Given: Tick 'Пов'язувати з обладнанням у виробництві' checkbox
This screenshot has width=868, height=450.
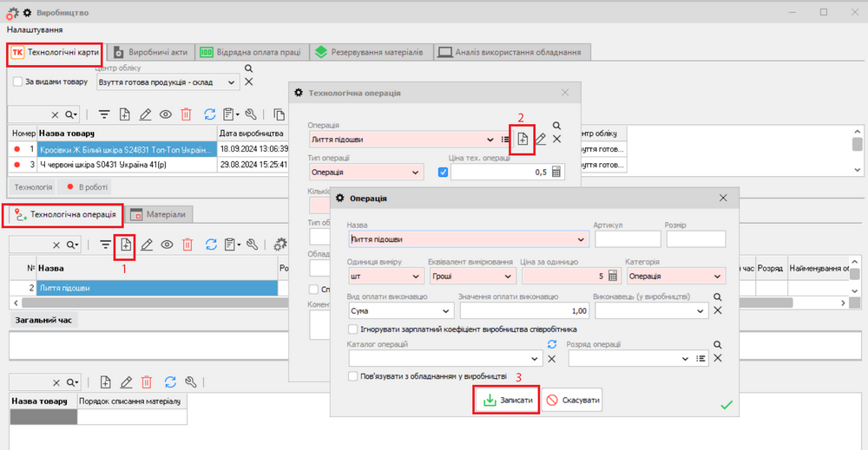Looking at the screenshot, I should 352,376.
